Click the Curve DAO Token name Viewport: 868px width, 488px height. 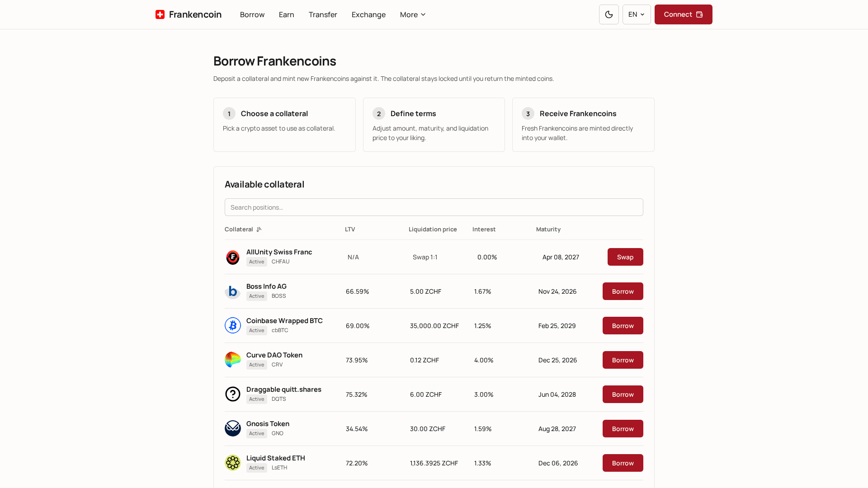(274, 355)
